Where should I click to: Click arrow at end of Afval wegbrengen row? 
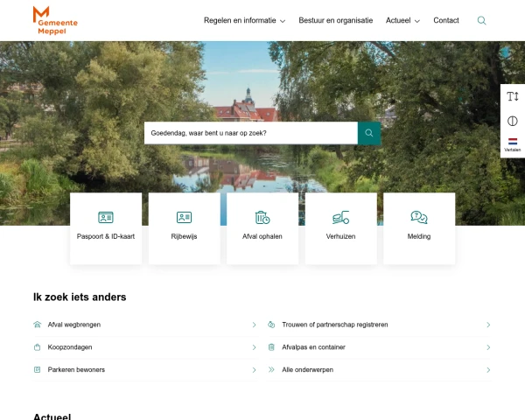[254, 325]
